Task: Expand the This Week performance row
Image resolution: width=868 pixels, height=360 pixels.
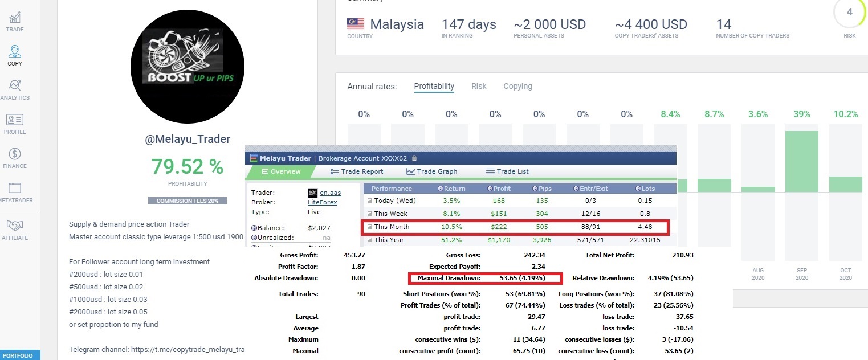Action: click(x=370, y=214)
